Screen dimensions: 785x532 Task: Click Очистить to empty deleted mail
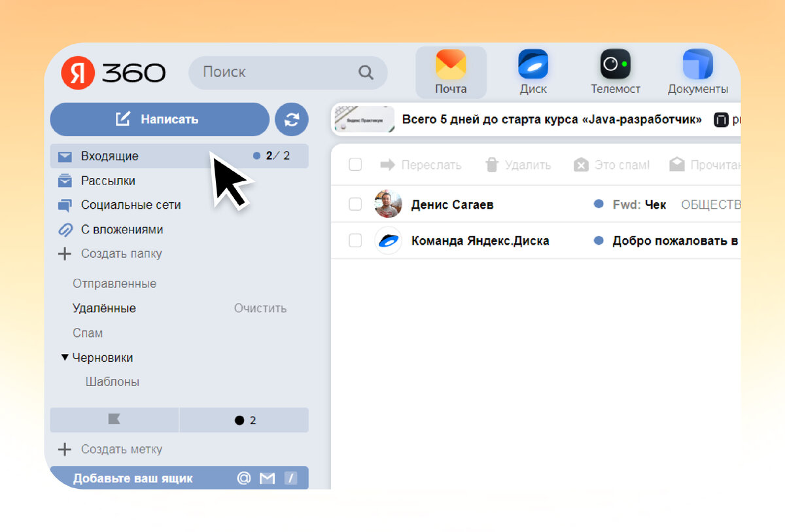pos(260,308)
